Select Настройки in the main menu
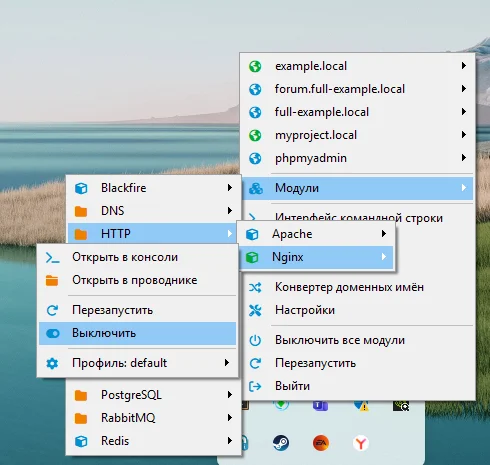490x465 pixels. [x=357, y=310]
